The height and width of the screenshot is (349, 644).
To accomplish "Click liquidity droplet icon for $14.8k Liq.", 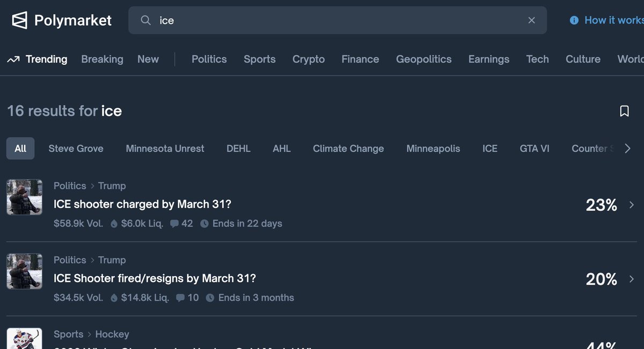I will coord(114,298).
